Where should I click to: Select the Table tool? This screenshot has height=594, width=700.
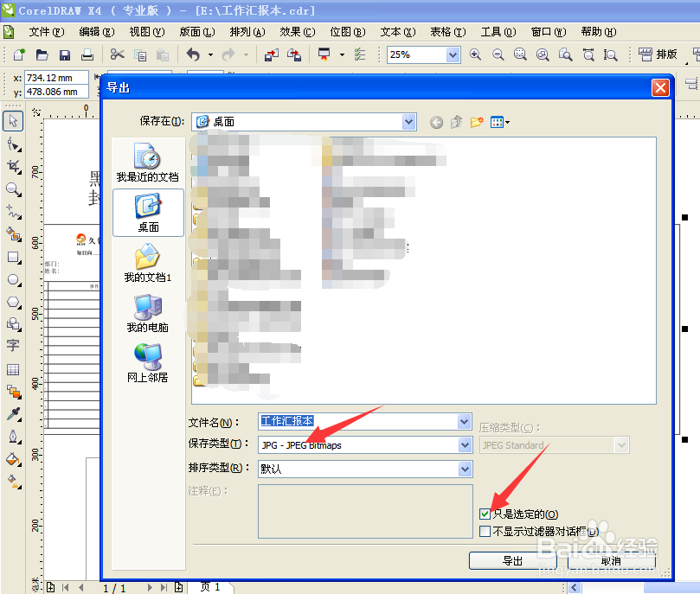[13, 369]
